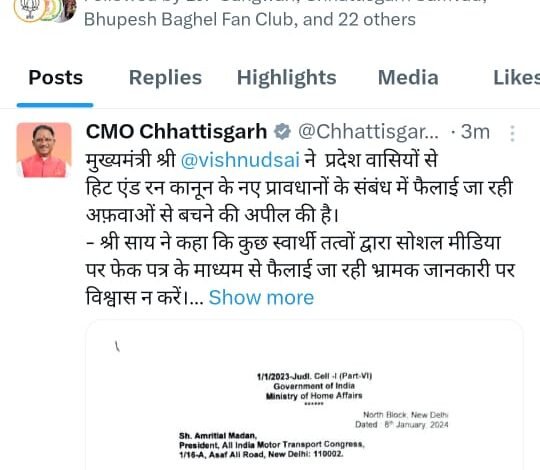This screenshot has height=470, width=540.
Task: Open the Posts tab
Action: (x=55, y=77)
